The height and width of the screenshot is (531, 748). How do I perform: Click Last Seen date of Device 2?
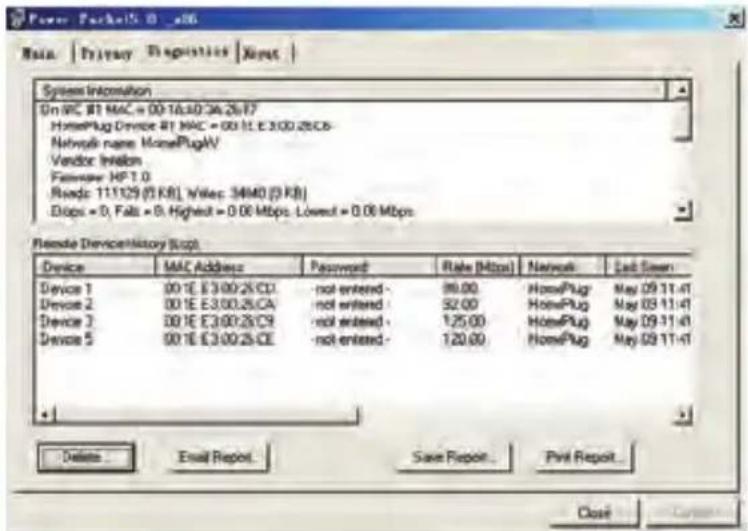coord(652,304)
